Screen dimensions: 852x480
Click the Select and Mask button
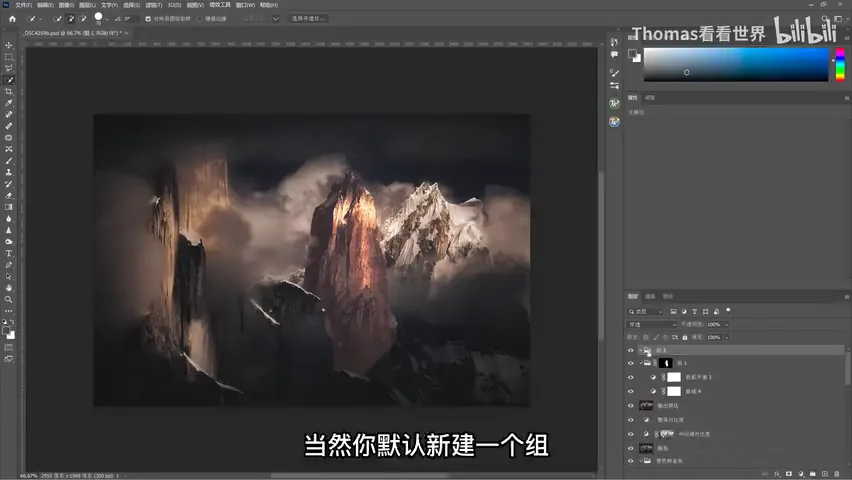tap(308, 18)
